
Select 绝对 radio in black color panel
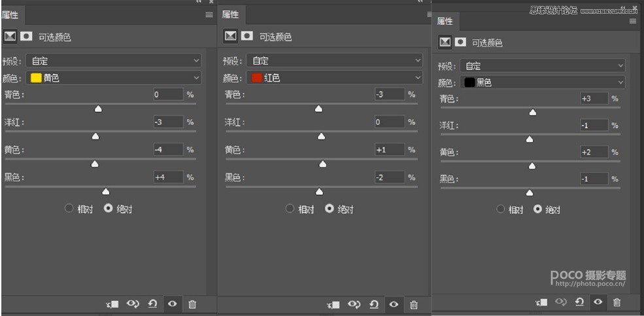[537, 209]
